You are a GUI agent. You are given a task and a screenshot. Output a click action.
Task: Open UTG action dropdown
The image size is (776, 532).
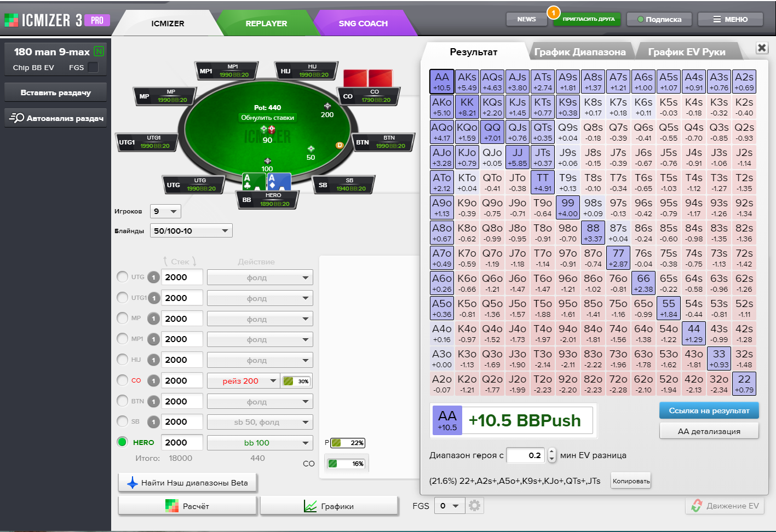point(260,277)
